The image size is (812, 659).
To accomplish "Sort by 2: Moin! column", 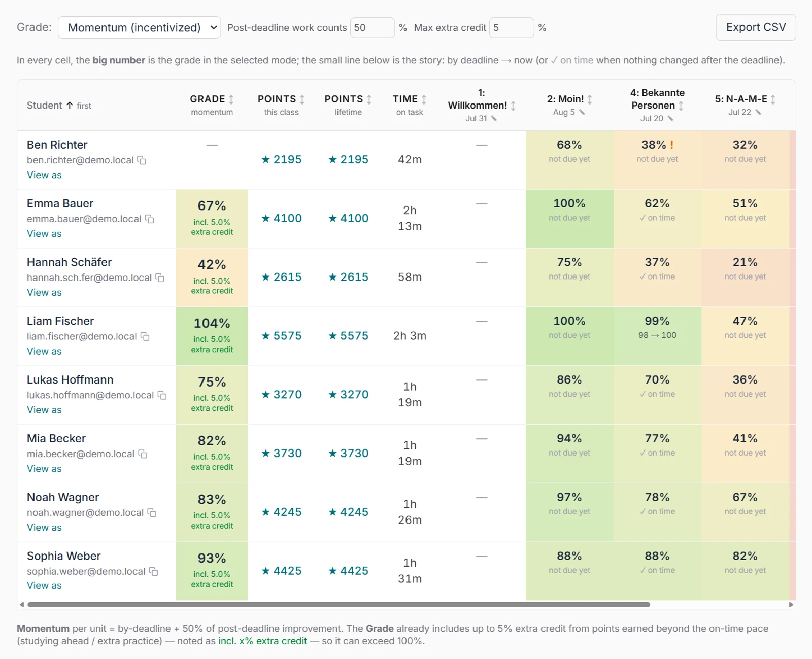I will tap(590, 99).
